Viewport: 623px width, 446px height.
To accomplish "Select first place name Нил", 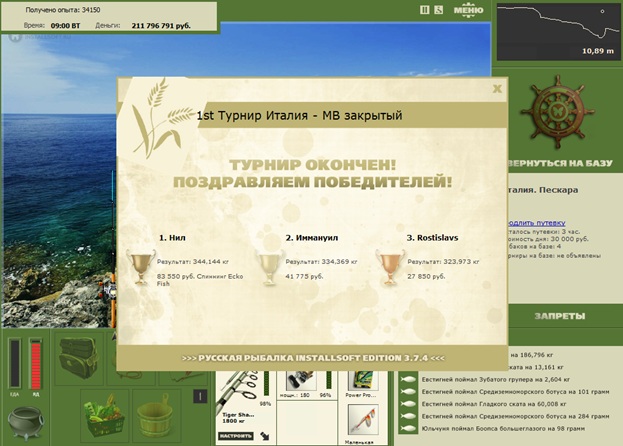I will click(x=172, y=238).
